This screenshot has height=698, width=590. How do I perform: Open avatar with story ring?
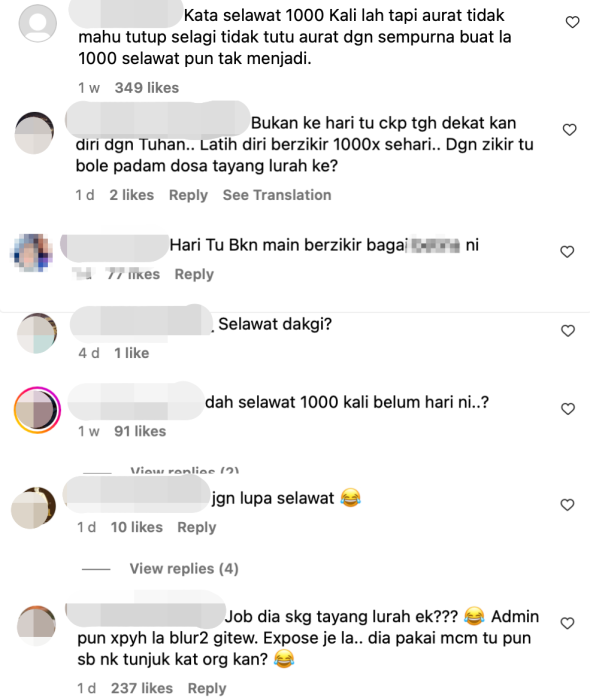pyautogui.click(x=37, y=410)
